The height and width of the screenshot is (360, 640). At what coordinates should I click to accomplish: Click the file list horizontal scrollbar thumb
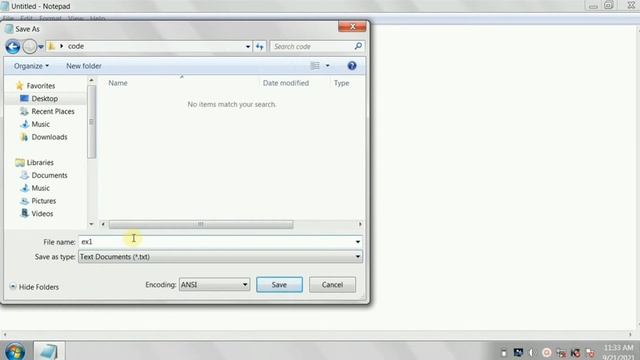(201, 224)
